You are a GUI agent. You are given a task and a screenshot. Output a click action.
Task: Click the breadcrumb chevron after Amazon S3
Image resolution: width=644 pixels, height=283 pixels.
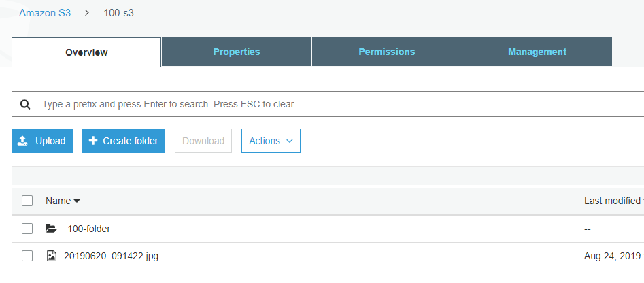click(x=86, y=13)
